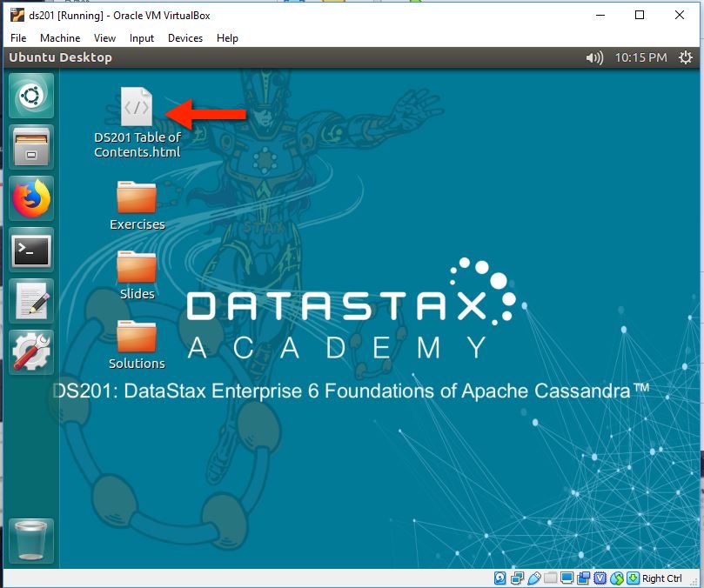Open the session power gear menu

(x=685, y=57)
